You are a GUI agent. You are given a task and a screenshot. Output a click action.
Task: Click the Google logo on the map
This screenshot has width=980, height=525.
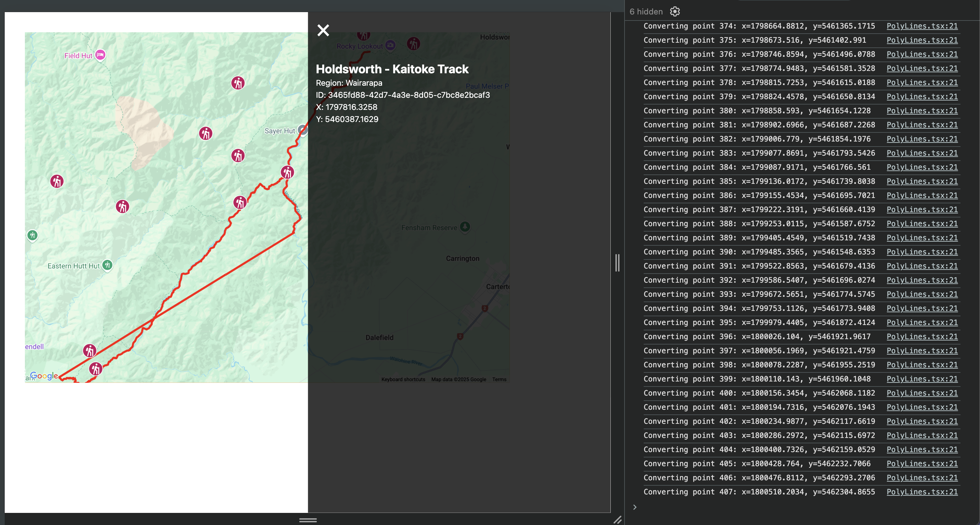tap(44, 375)
